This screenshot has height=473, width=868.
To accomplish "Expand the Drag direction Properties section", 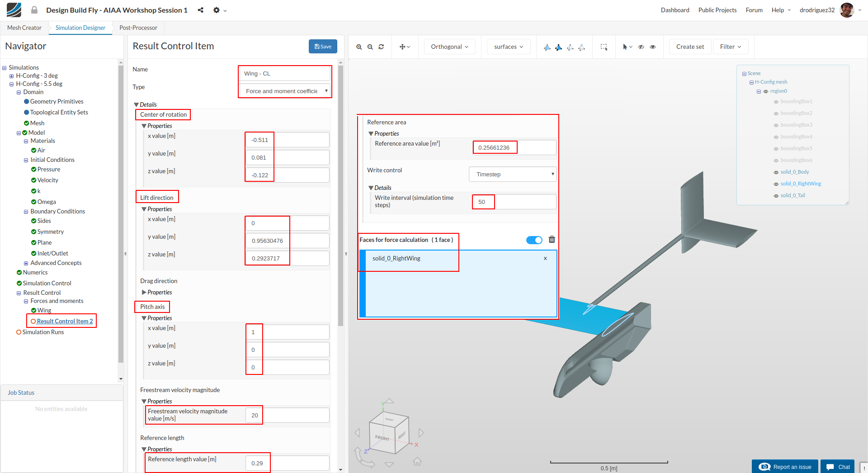I will click(x=144, y=292).
